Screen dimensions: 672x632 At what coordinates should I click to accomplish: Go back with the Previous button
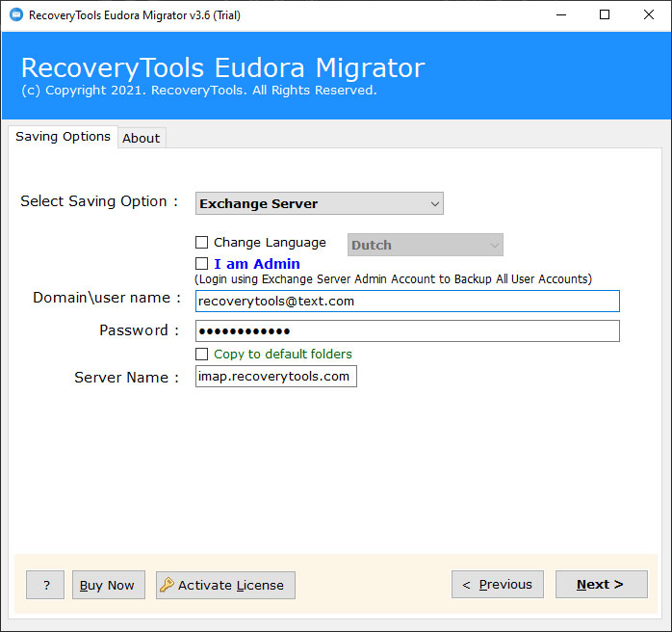point(498,585)
